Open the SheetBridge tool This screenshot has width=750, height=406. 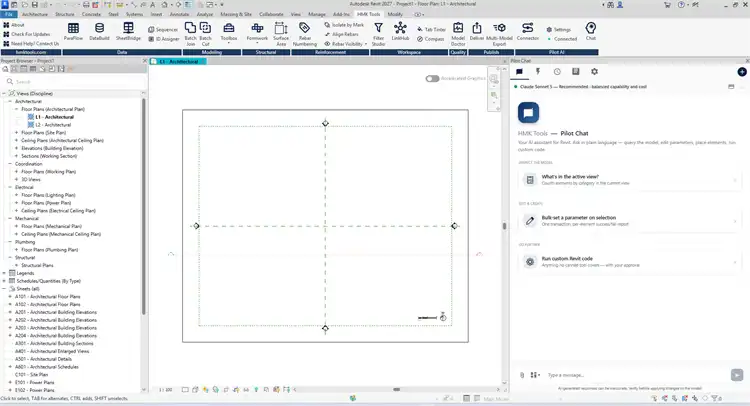[128, 32]
